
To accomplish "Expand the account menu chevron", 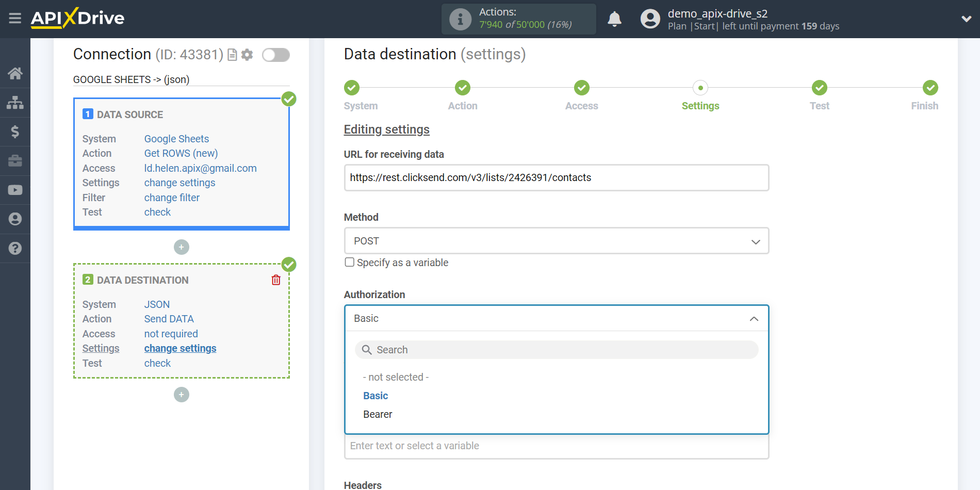I will click(x=966, y=19).
